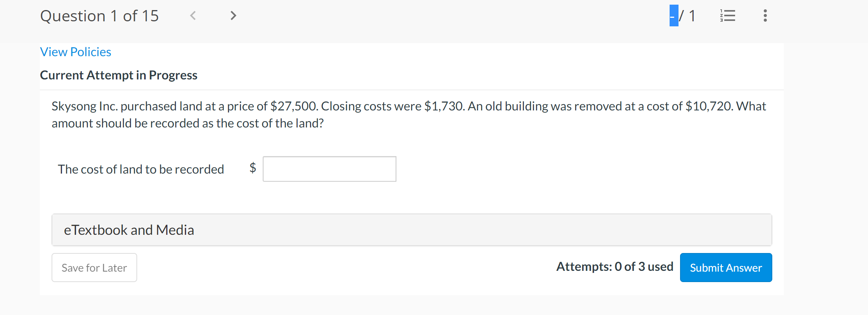Screen dimensions: 868x315
Task: Click the second line of the question text
Action: click(x=188, y=123)
